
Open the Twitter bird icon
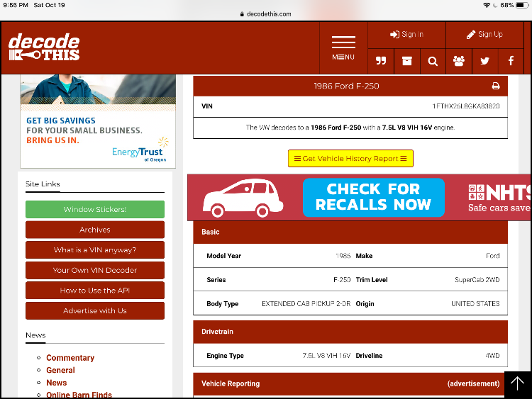(x=485, y=61)
